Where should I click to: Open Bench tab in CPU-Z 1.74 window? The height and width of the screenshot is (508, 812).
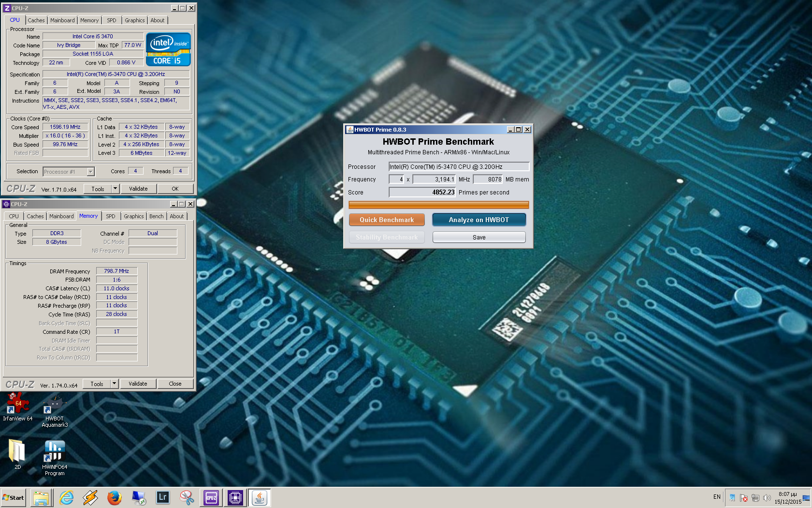pos(156,216)
